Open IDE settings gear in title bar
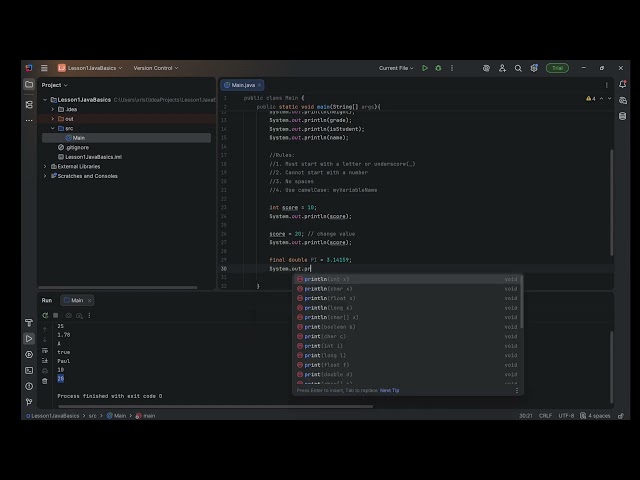The height and width of the screenshot is (480, 640). tap(534, 68)
